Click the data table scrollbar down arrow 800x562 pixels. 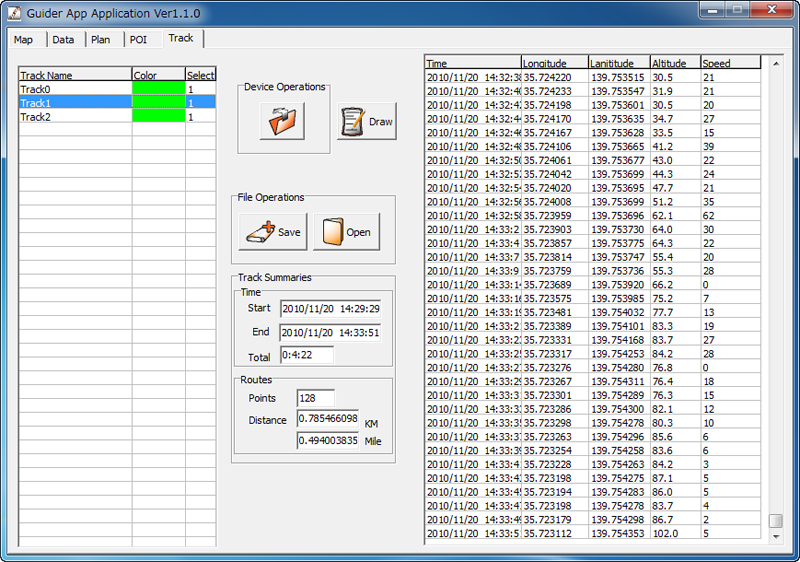coord(775,537)
